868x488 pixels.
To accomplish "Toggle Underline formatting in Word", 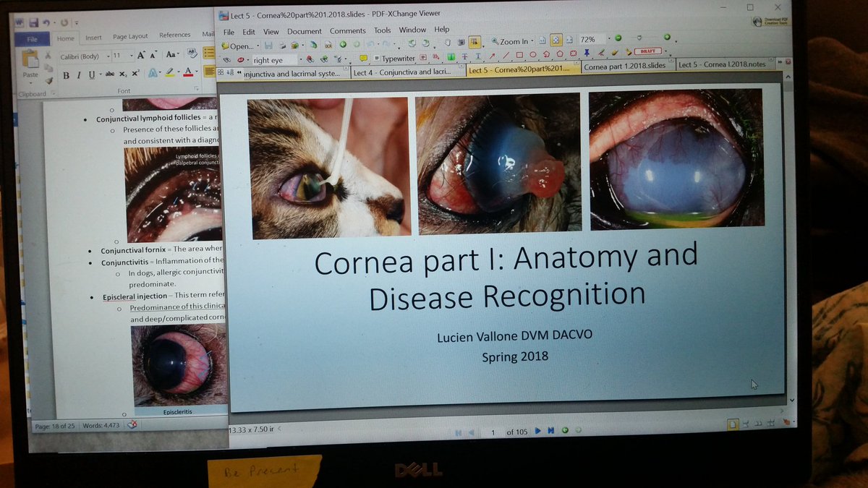I will pos(92,75).
